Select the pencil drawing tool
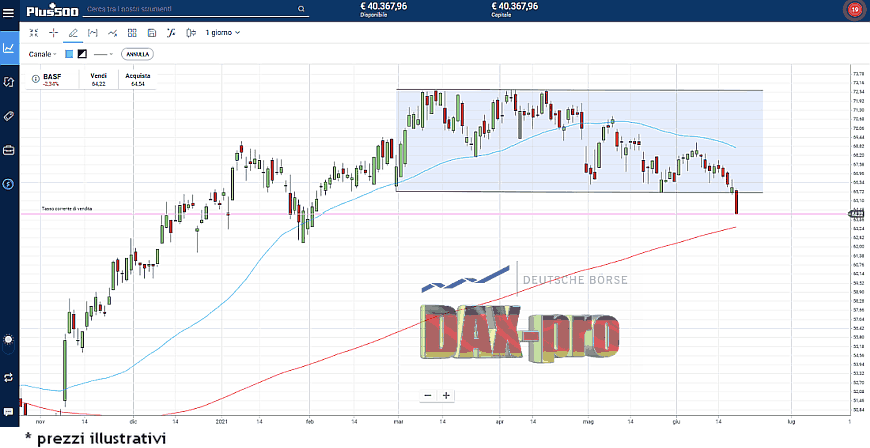Screen dimensions: 870x448 73,33
